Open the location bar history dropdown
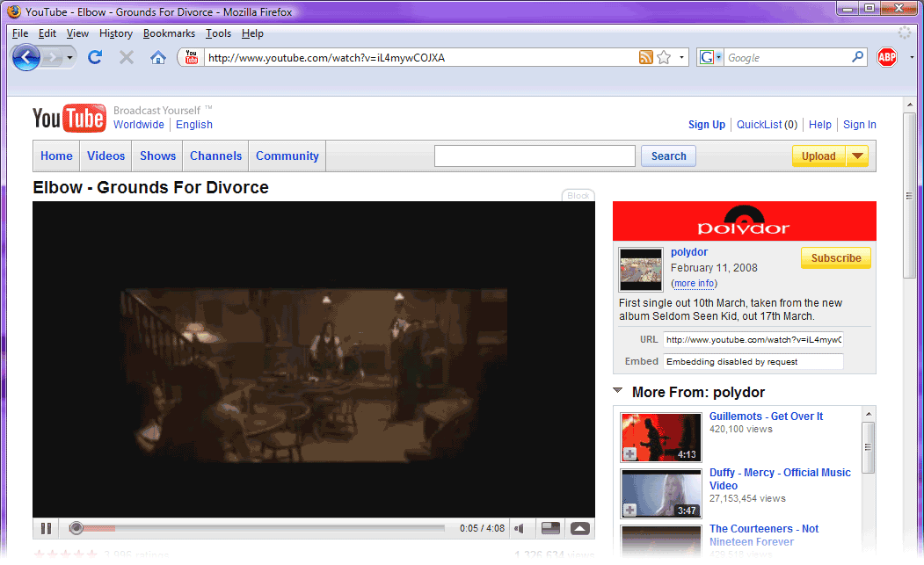Screen dimensions: 924x565 tap(681, 57)
